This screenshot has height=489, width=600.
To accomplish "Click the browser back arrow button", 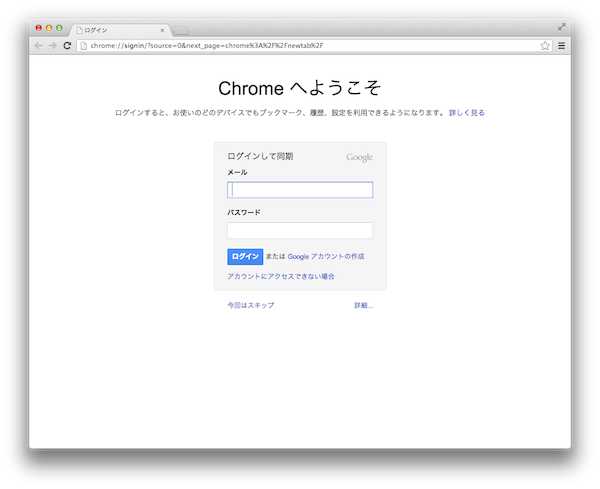I will click(39, 46).
